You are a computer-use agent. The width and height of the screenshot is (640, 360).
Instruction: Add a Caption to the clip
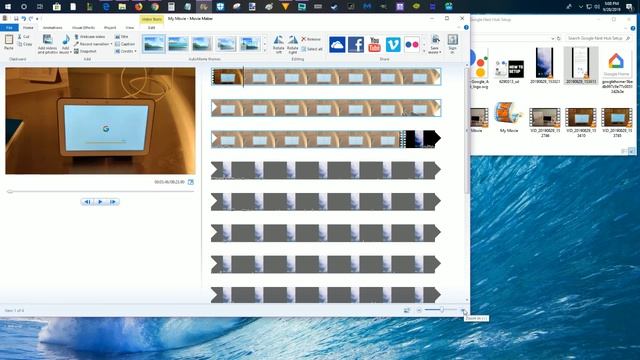point(125,44)
